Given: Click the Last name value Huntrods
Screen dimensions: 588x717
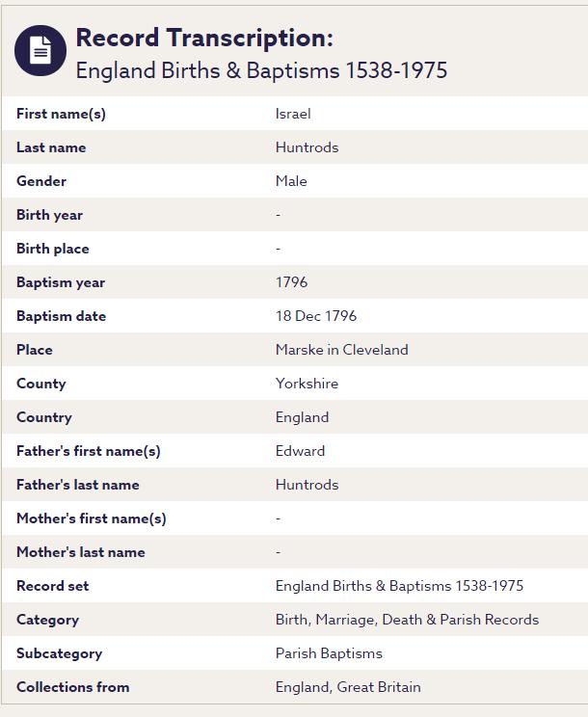Looking at the screenshot, I should click(307, 147).
